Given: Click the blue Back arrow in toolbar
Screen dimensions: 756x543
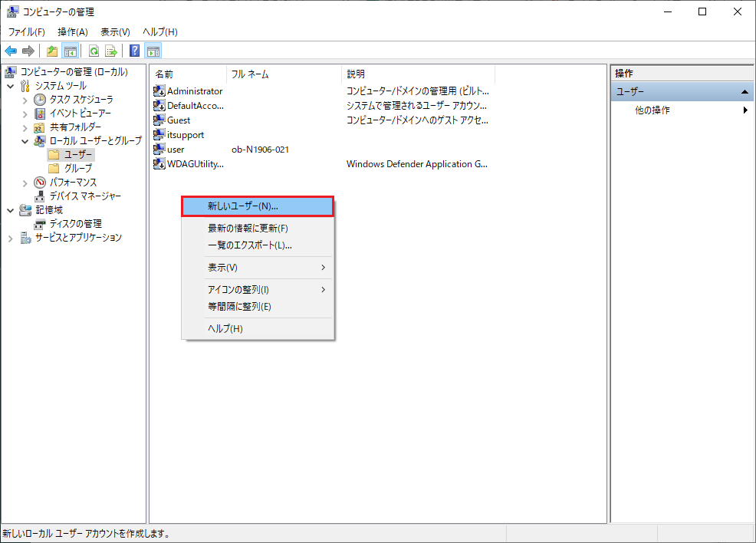Looking at the screenshot, I should coord(11,51).
